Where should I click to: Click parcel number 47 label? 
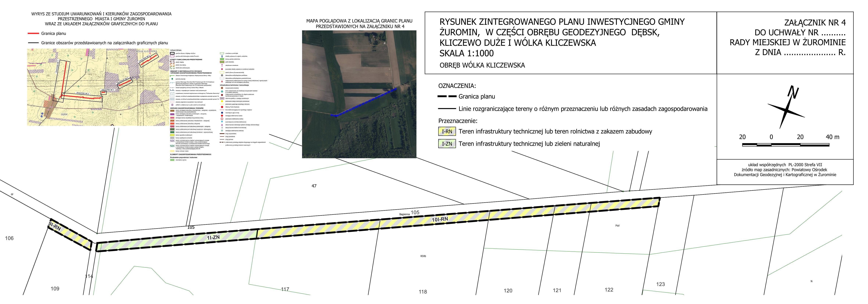(x=314, y=186)
